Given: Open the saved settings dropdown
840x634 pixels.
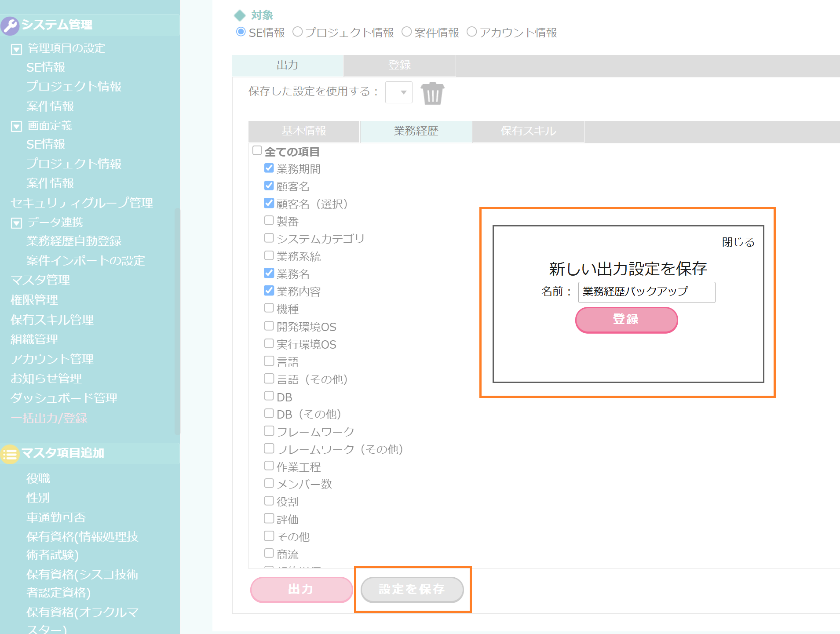Looking at the screenshot, I should coord(398,92).
